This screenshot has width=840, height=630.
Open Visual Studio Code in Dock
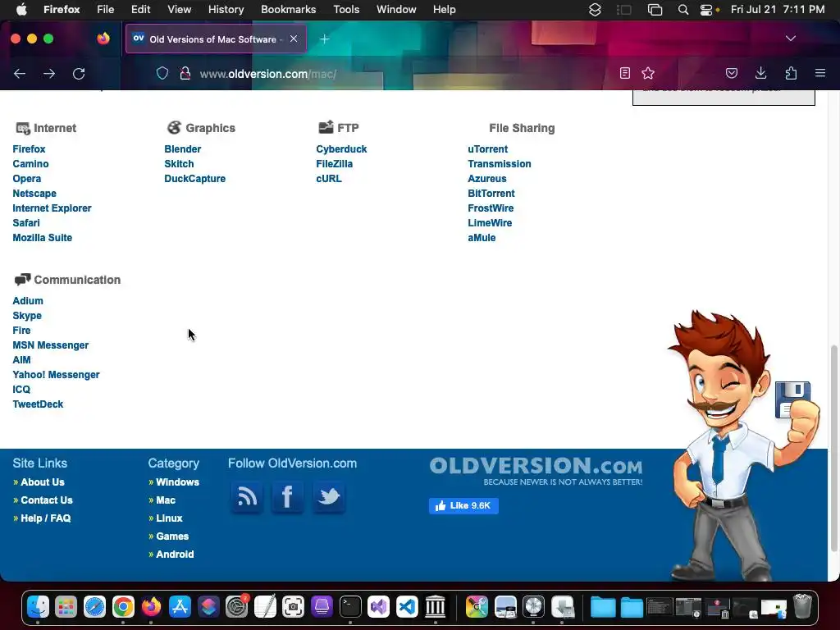(407, 607)
